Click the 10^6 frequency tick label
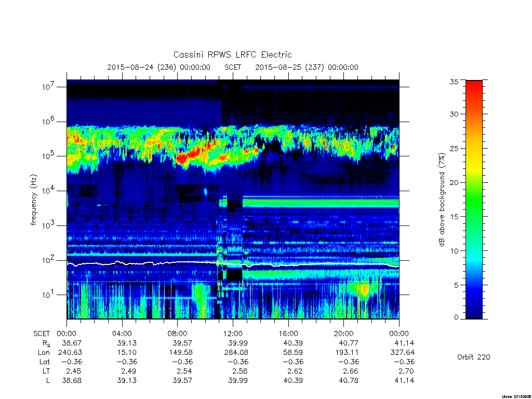This screenshot has width=532, height=399. (49, 121)
